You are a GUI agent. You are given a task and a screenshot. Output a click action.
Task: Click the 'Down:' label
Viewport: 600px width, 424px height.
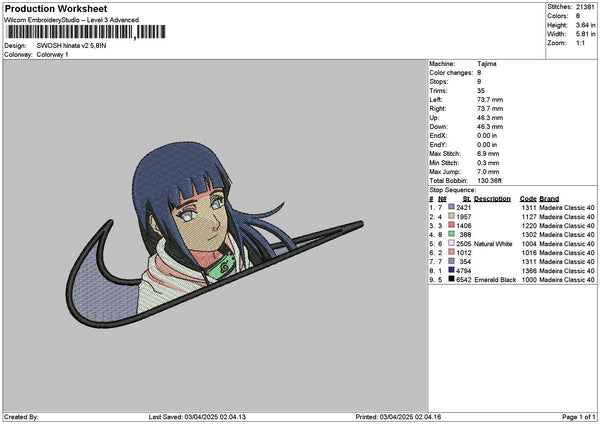click(x=439, y=127)
